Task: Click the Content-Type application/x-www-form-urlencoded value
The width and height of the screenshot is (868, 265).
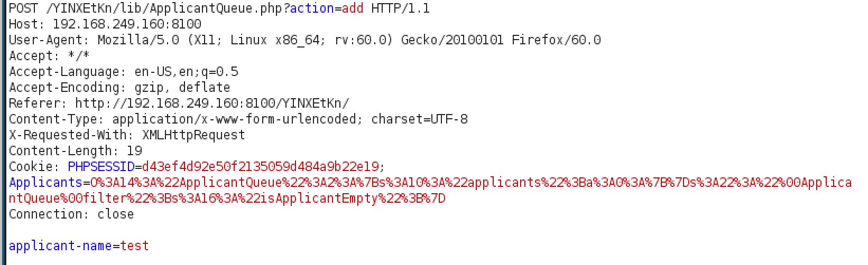Action: click(234, 119)
